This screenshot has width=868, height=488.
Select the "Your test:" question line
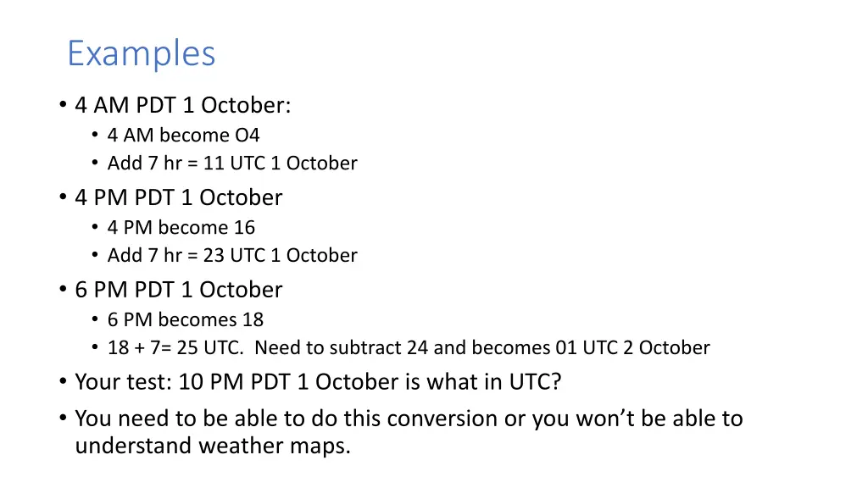click(319, 382)
